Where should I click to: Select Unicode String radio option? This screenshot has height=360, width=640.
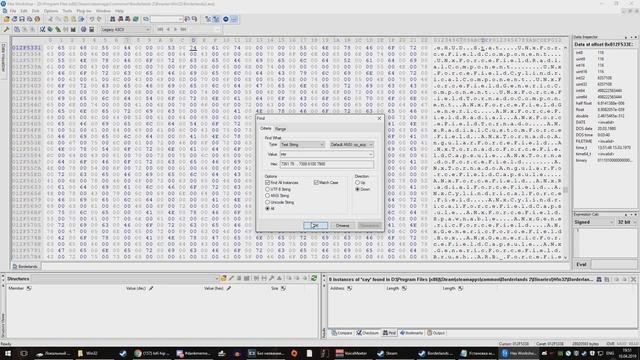[x=267, y=202]
